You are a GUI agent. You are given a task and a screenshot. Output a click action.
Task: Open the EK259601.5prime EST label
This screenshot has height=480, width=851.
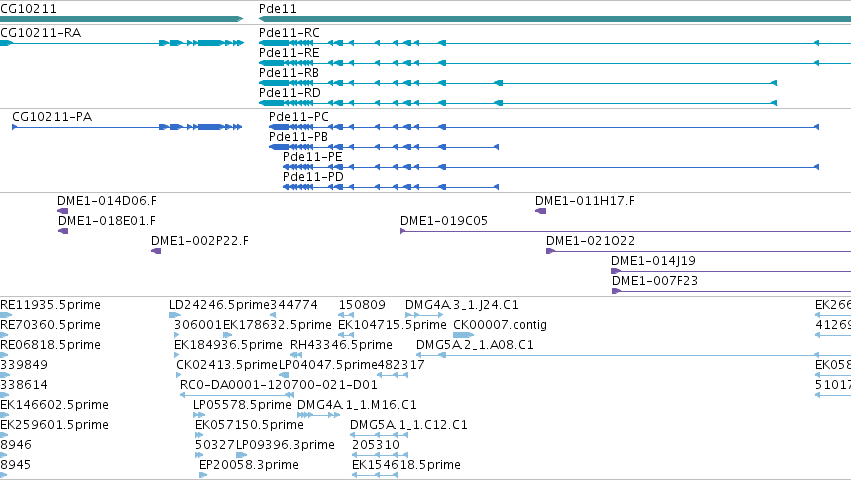[x=54, y=425]
